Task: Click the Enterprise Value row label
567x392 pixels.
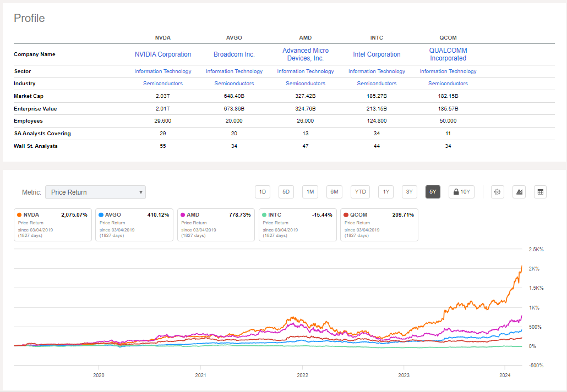Action: [x=35, y=109]
